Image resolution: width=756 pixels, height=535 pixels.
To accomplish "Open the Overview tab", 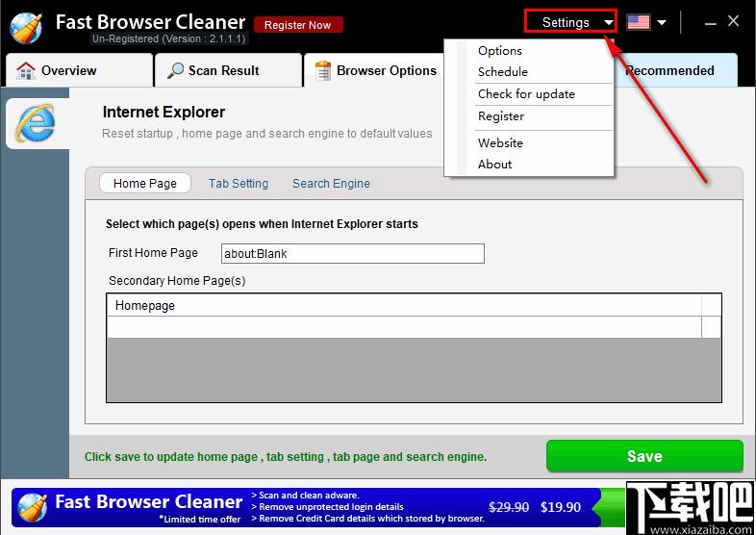I will [79, 70].
